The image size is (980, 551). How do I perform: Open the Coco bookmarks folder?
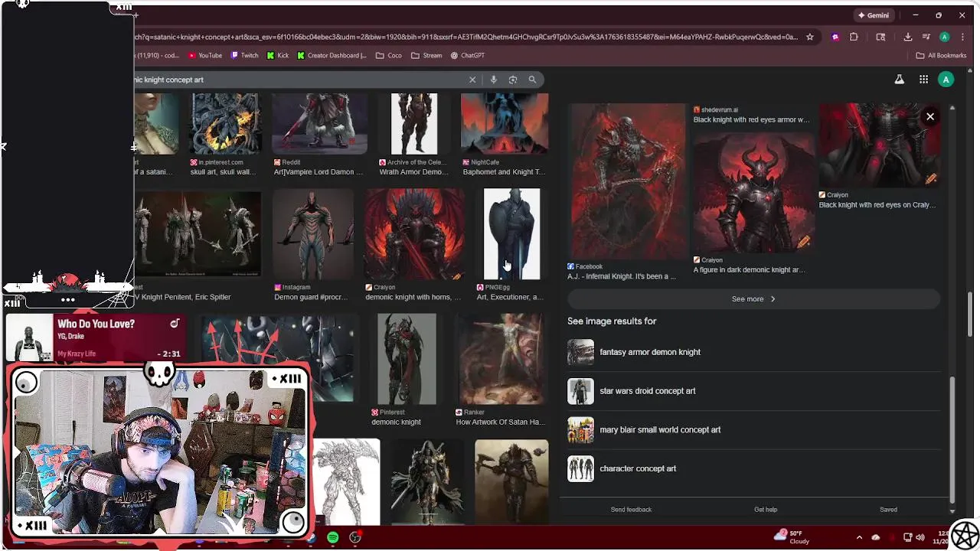[x=388, y=55]
